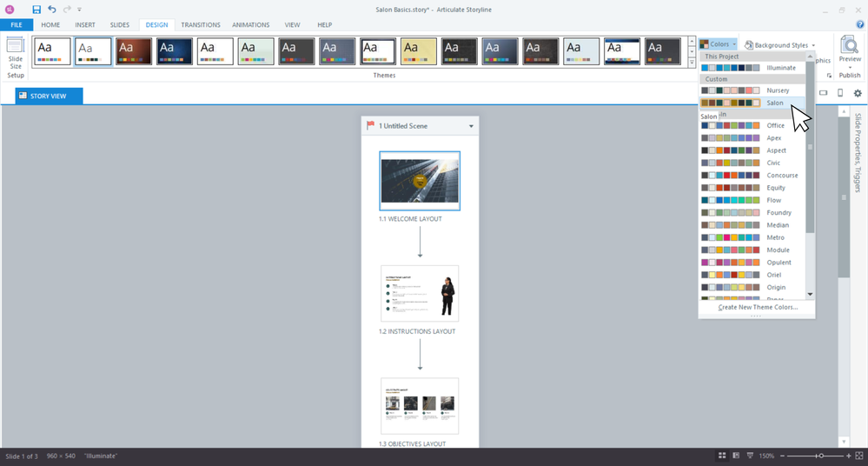Viewport: 868px width, 466px height.
Task: Choose the Equity color scheme
Action: (x=752, y=188)
